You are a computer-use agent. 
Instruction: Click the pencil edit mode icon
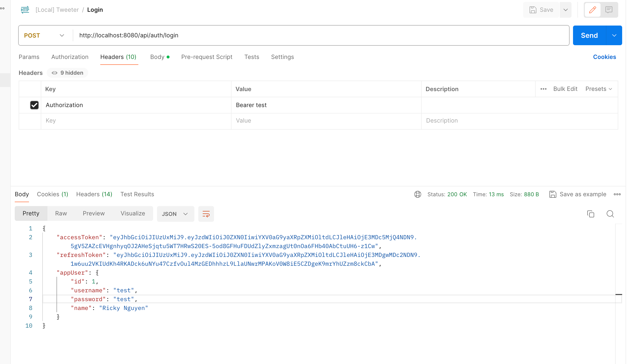pyautogui.click(x=592, y=10)
